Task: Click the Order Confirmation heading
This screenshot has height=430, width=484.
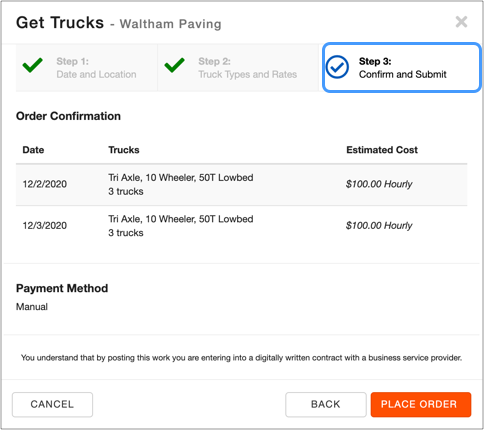Action: point(68,116)
